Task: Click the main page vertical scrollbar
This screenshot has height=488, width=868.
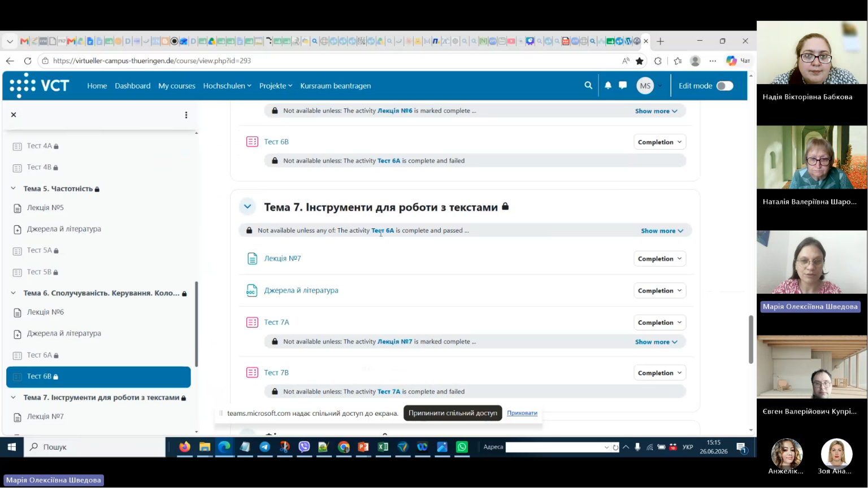Action: tap(751, 339)
